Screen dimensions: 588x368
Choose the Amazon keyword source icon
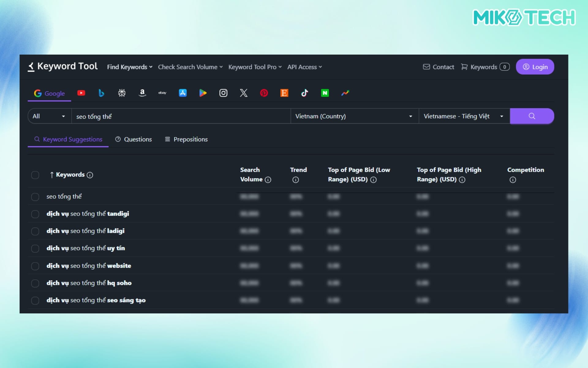point(142,93)
